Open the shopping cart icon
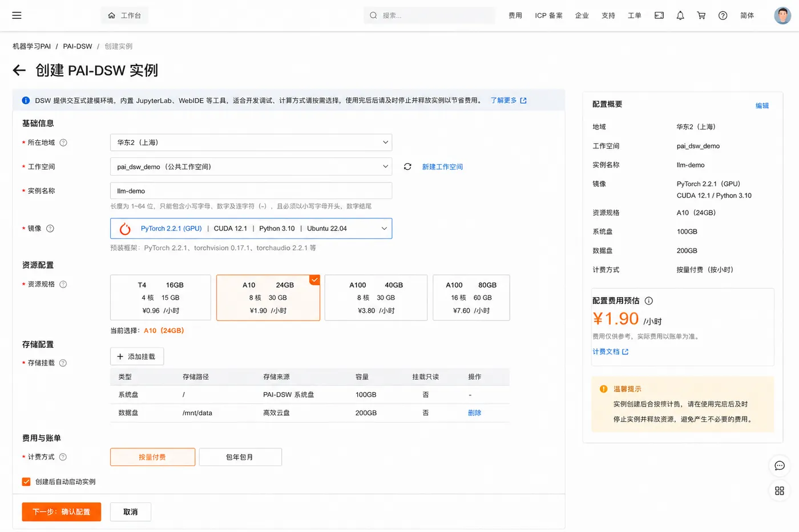The image size is (799, 532). (701, 15)
